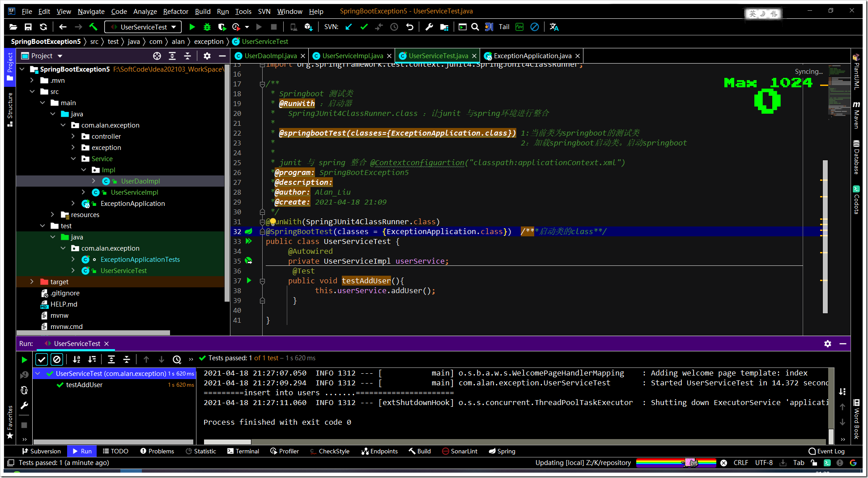The image size is (868, 478).
Task: Toggle the Database right sidebar panel
Action: click(x=856, y=158)
